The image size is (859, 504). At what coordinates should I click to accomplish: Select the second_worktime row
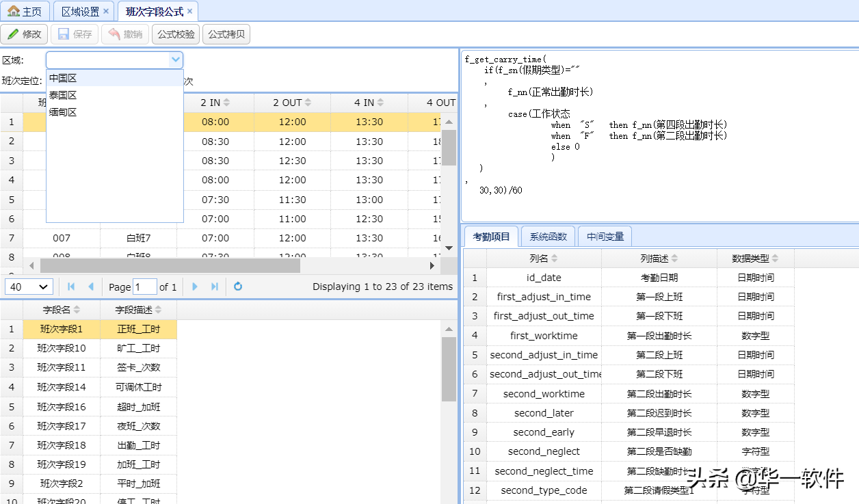pos(629,394)
